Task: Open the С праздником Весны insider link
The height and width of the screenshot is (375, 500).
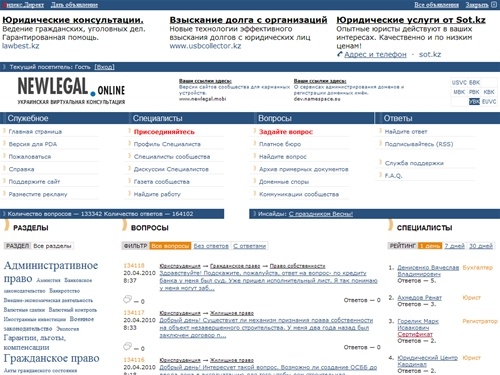Action: pyautogui.click(x=321, y=214)
